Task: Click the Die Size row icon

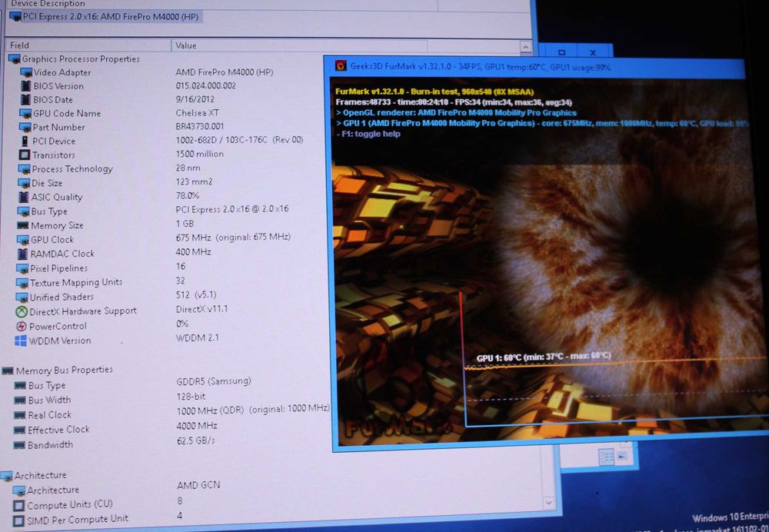Action: point(24,184)
